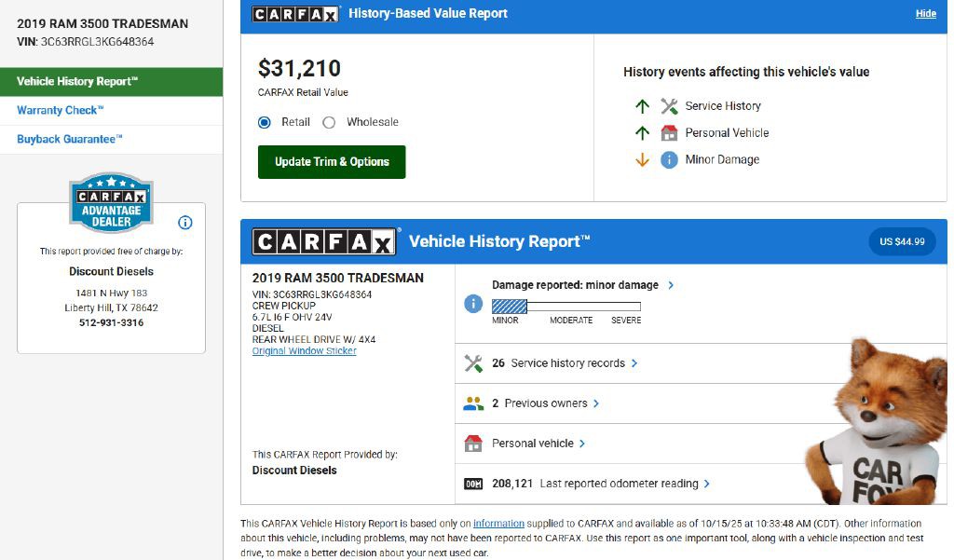Select the Wholesale value radio button

pos(329,122)
